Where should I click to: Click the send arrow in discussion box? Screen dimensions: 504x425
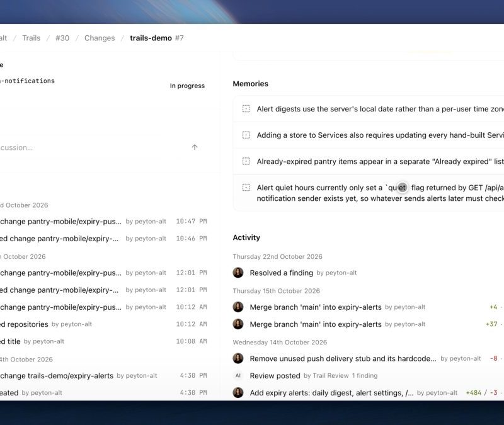point(195,147)
